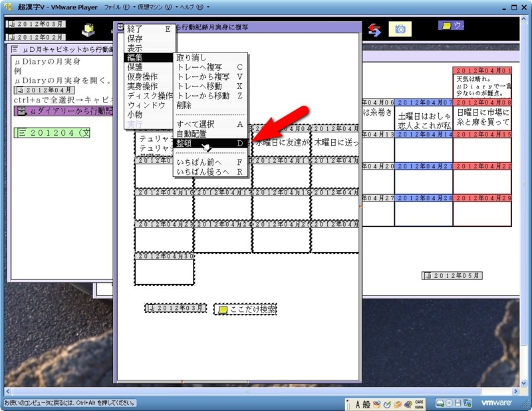Choose トレーから複写 in the submenu

click(x=210, y=76)
